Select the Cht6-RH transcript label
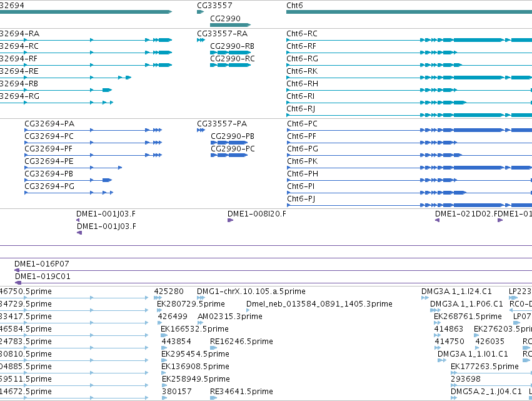This screenshot has width=532, height=401. (x=303, y=84)
